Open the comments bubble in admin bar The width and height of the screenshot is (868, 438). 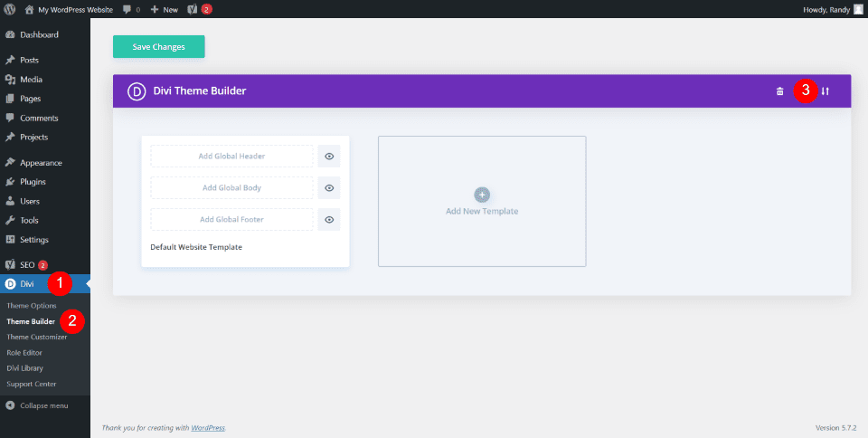132,9
